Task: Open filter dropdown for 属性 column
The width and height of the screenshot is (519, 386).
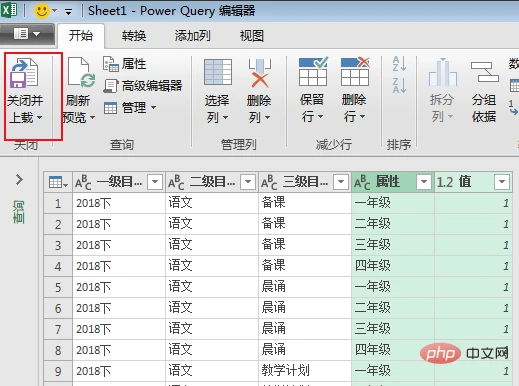Action: click(x=424, y=182)
